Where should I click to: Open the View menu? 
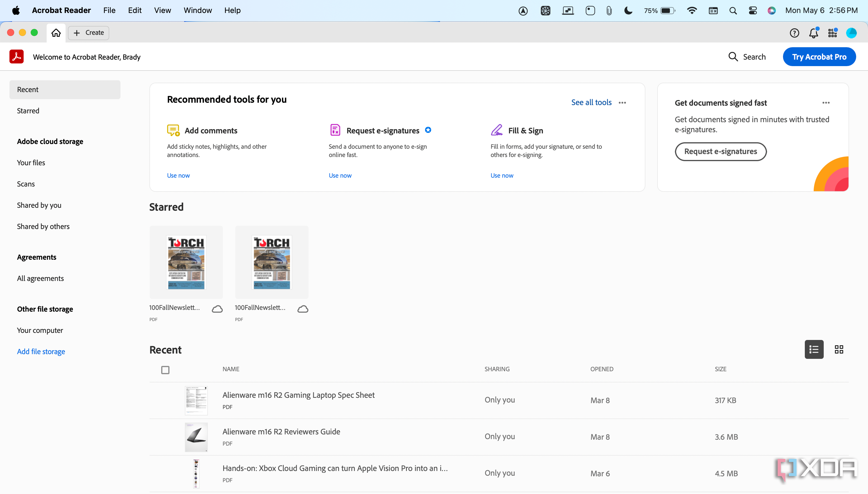pos(163,10)
